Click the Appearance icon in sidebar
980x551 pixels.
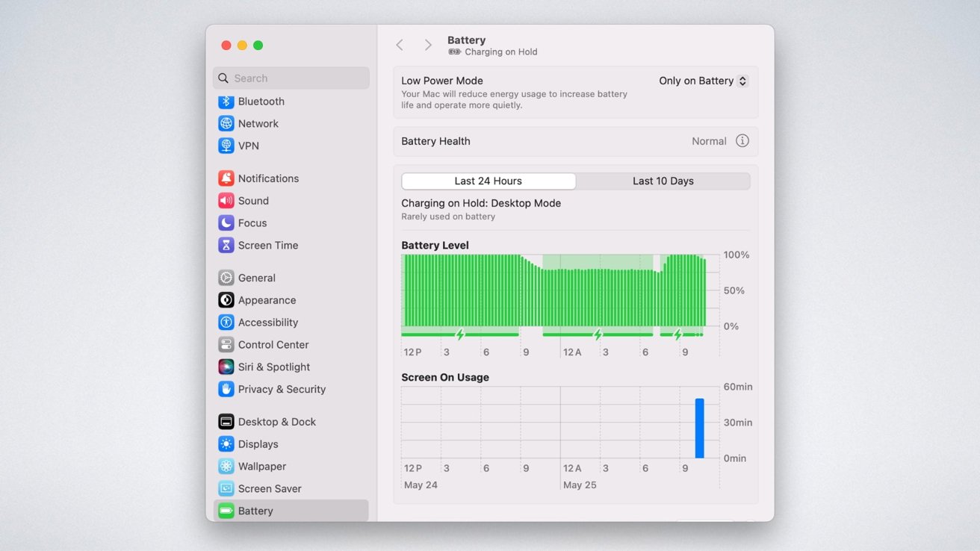point(226,300)
